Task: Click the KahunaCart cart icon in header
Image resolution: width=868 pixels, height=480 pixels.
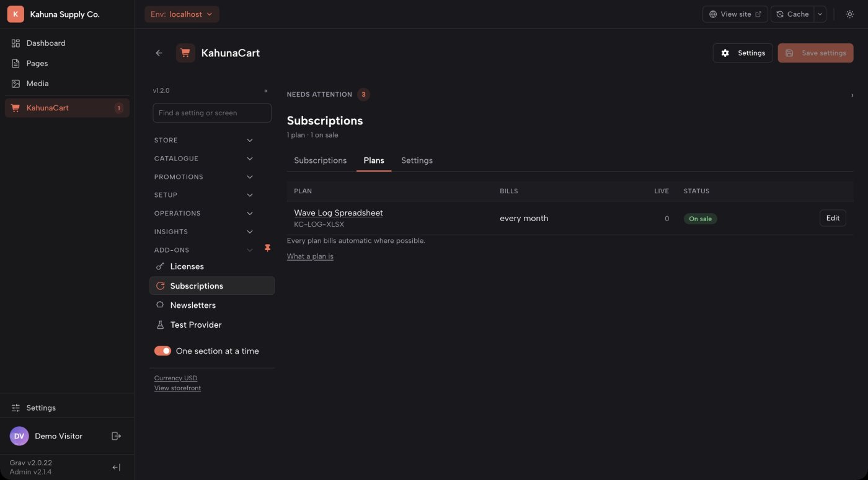Action: click(185, 53)
